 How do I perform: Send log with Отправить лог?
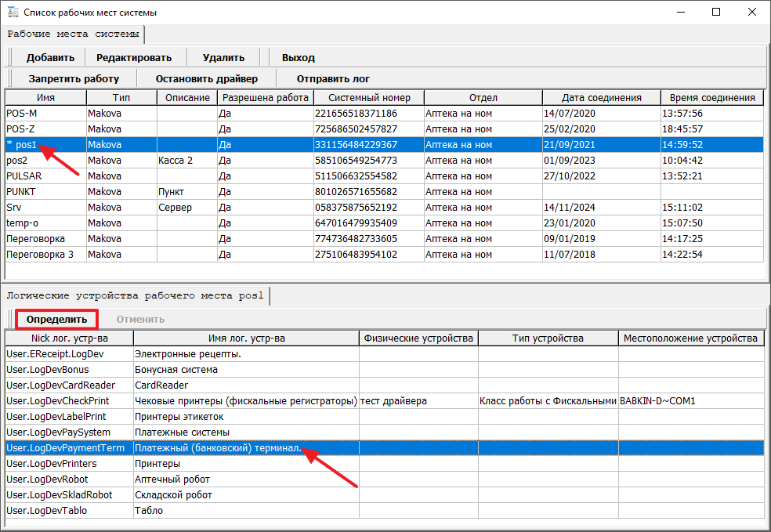[333, 78]
